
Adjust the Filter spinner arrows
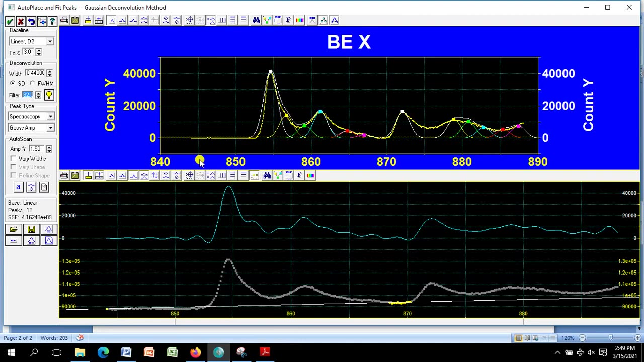coord(38,95)
